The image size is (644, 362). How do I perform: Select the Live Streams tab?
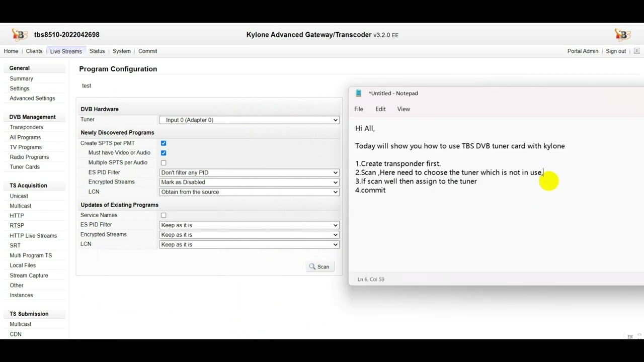(66, 51)
